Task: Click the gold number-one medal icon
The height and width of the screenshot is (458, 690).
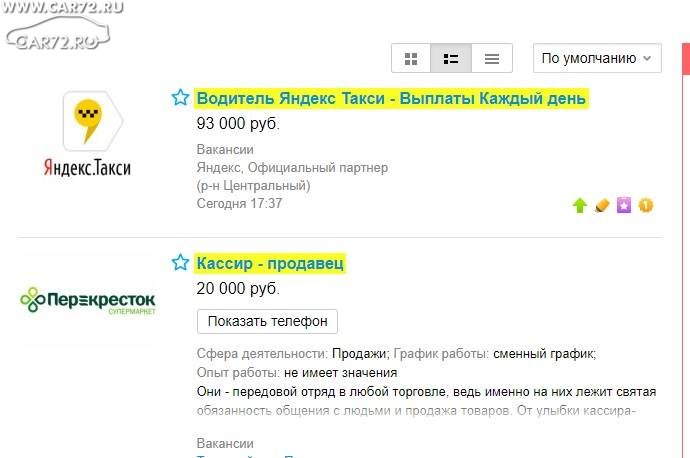Action: (646, 205)
